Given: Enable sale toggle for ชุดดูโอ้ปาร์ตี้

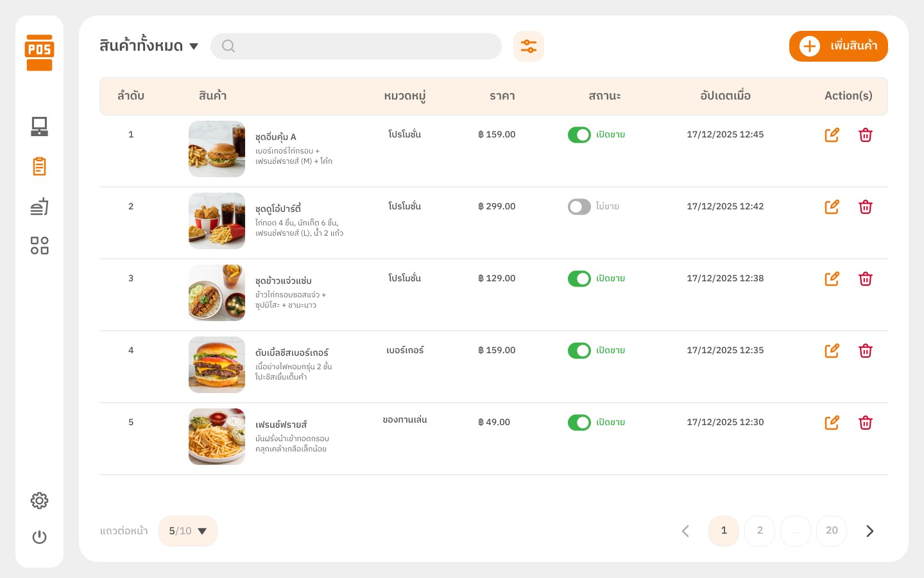Looking at the screenshot, I should pos(579,207).
